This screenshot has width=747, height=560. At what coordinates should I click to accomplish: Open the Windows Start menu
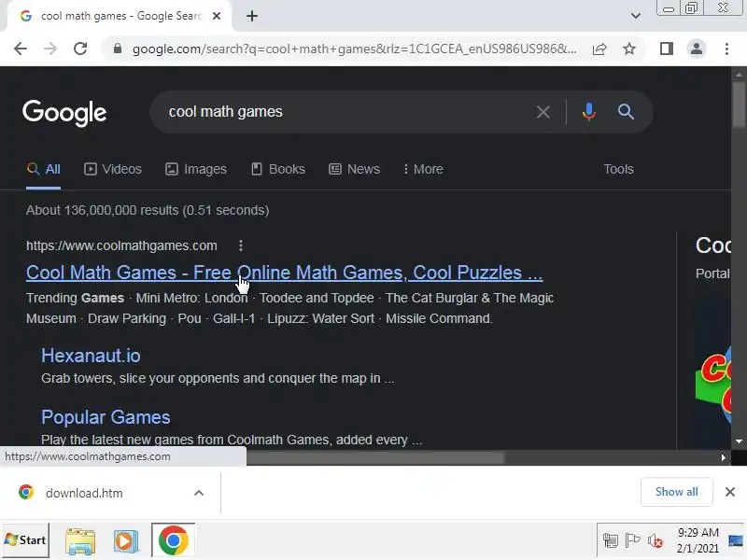[x=26, y=540]
